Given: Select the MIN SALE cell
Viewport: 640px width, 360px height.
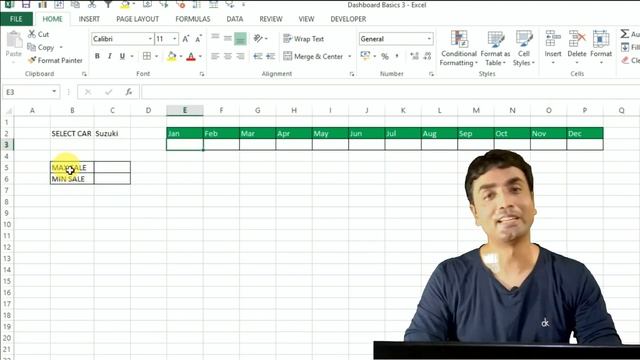Looking at the screenshot, I should [x=72, y=179].
